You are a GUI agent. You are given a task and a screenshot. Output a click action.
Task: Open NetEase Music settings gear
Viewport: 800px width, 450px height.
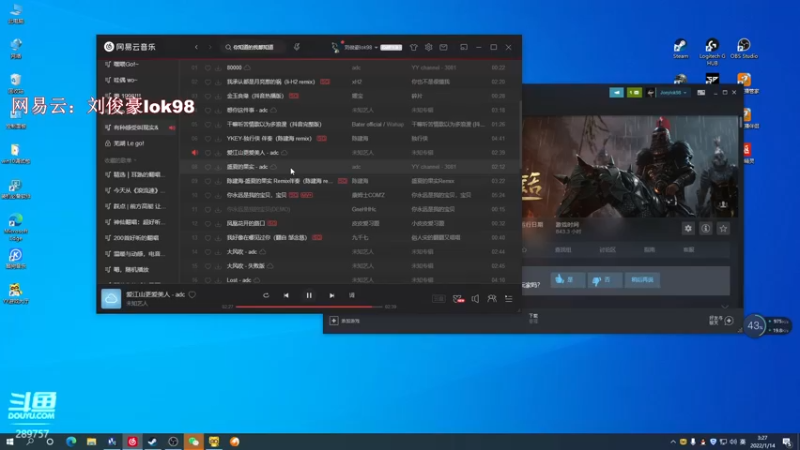click(429, 47)
